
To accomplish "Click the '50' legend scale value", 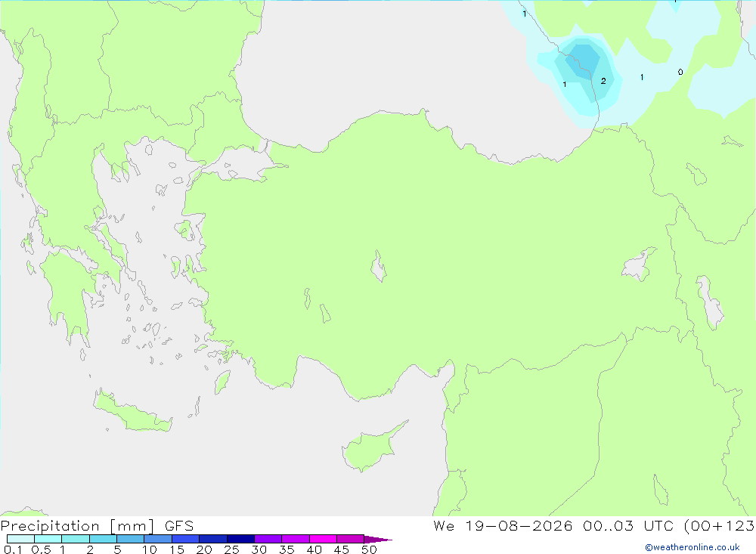I will [x=370, y=549].
